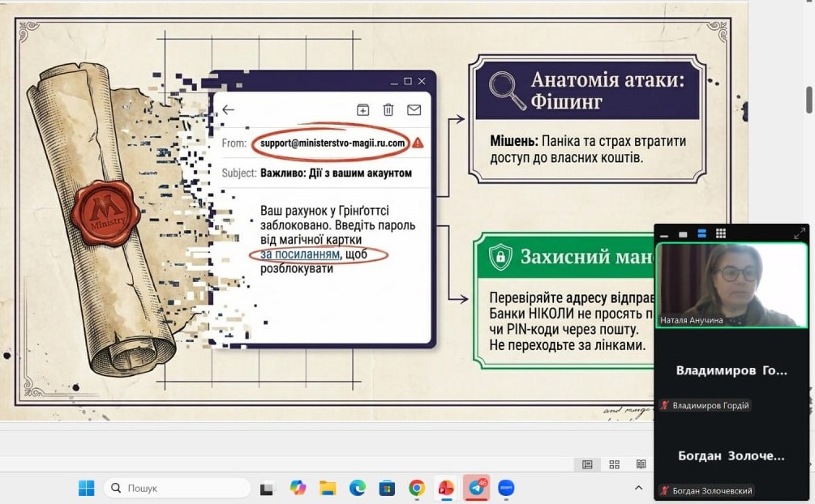This screenshot has width=815, height=504.
Task: Launch Copilot from the taskbar
Action: tap(298, 488)
